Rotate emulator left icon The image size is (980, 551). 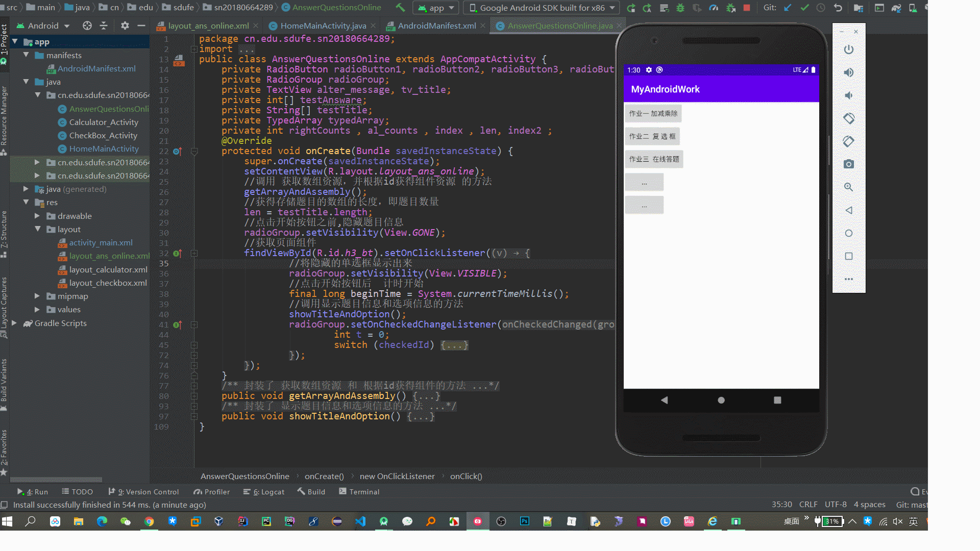coord(848,118)
